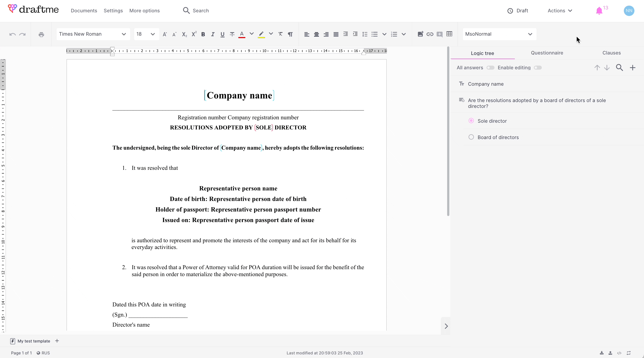Show paragraph marks with the pilcrow icon
Viewport: 644px width, 358px height.
pyautogui.click(x=290, y=34)
